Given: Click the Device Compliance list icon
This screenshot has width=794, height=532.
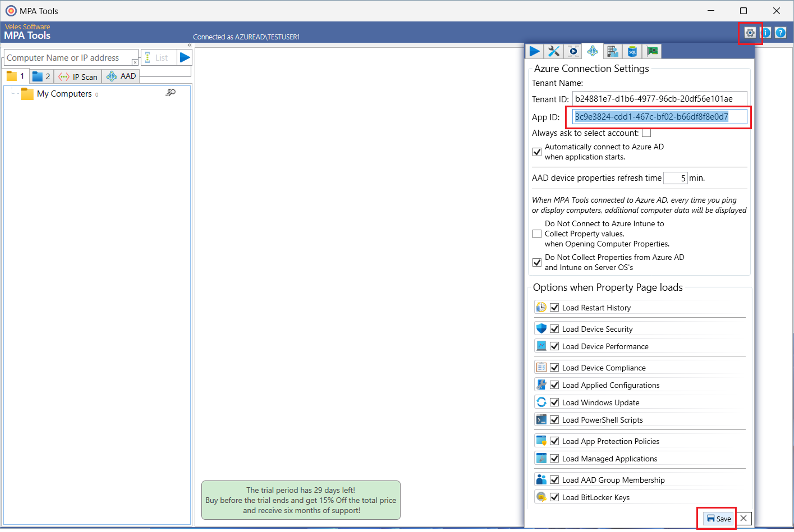Looking at the screenshot, I should coord(541,367).
